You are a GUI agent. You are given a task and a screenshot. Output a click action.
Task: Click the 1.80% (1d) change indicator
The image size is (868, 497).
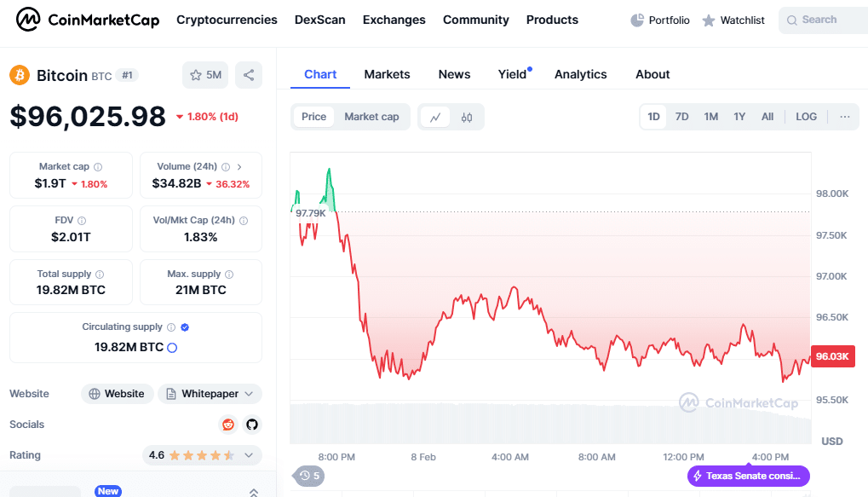207,117
